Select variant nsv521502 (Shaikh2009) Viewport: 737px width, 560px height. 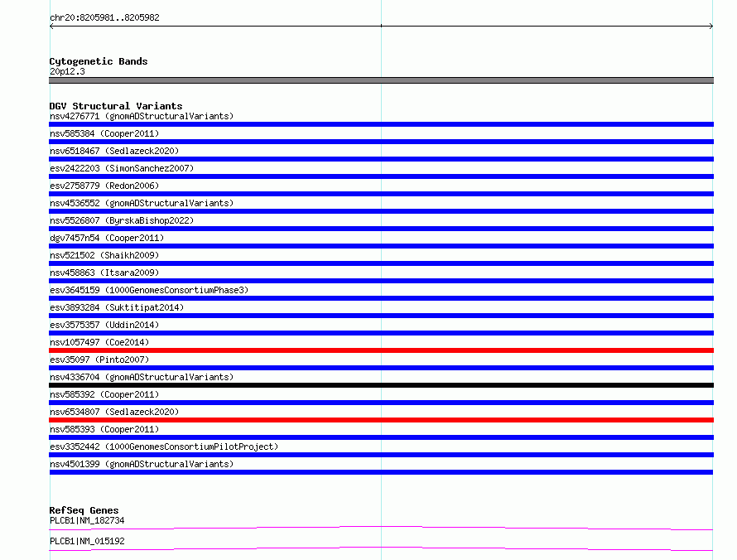point(104,255)
